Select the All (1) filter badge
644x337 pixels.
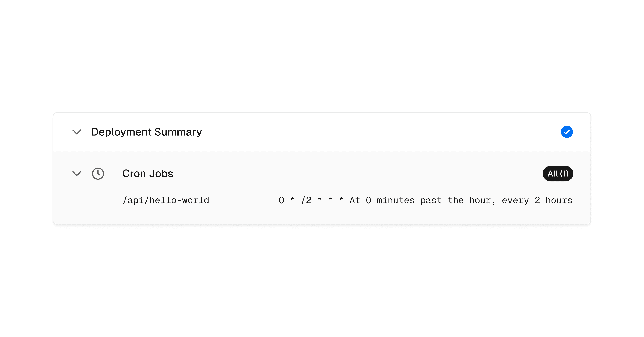[558, 174]
